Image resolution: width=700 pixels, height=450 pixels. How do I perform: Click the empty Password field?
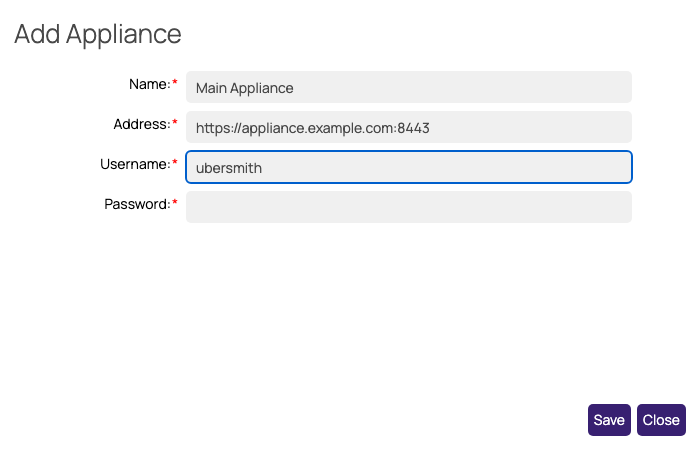(x=408, y=207)
